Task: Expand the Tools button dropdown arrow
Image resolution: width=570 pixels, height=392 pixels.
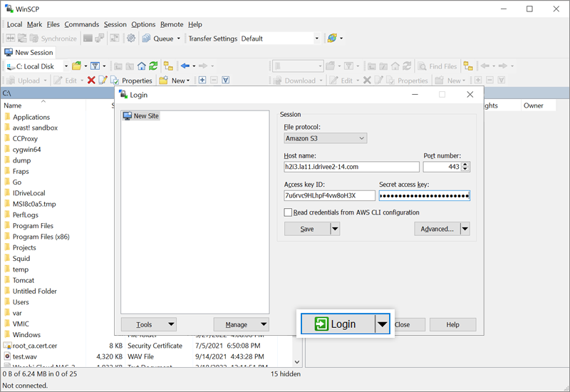Action: [x=171, y=324]
